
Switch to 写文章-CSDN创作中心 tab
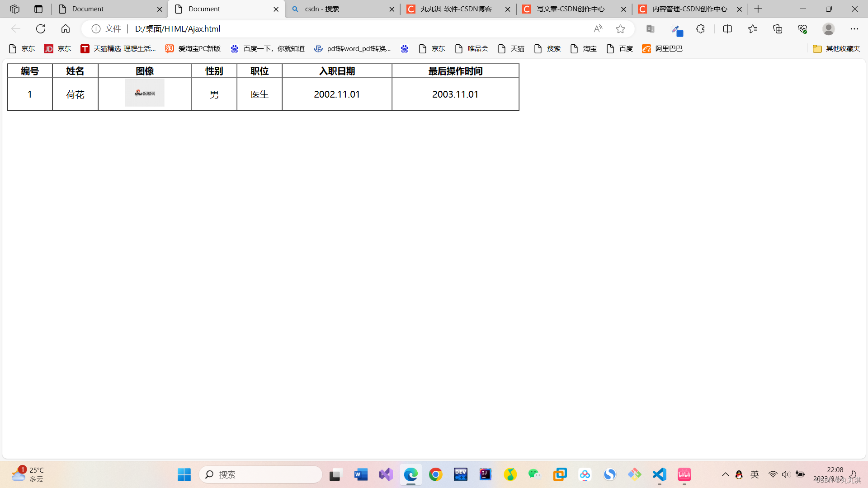point(570,9)
